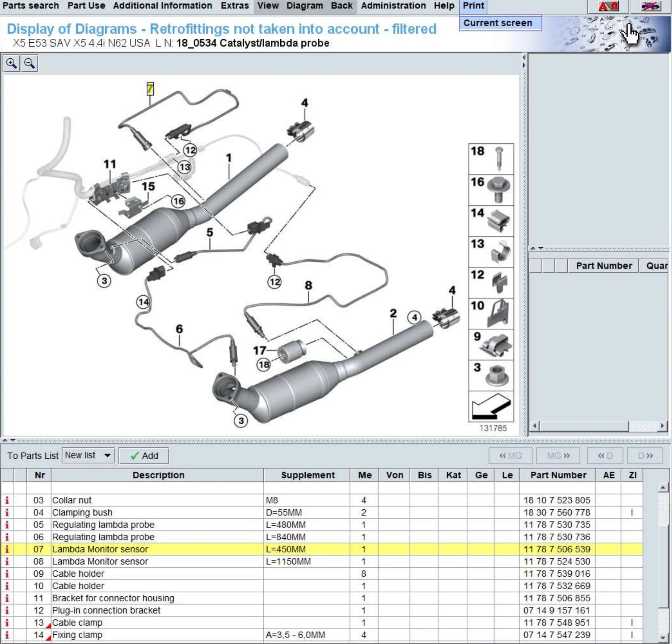The width and height of the screenshot is (672, 644).
Task: Open the New list dropdown
Action: coord(88,455)
